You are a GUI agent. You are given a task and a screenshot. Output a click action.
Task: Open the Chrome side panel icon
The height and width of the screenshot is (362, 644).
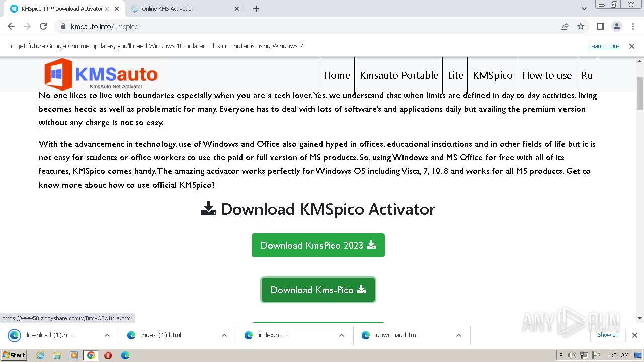click(600, 26)
